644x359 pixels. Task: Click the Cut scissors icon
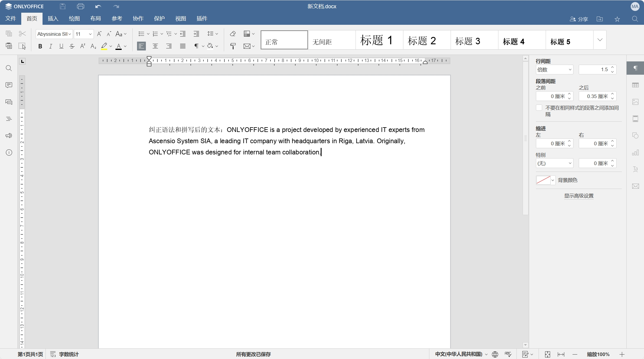[22, 34]
